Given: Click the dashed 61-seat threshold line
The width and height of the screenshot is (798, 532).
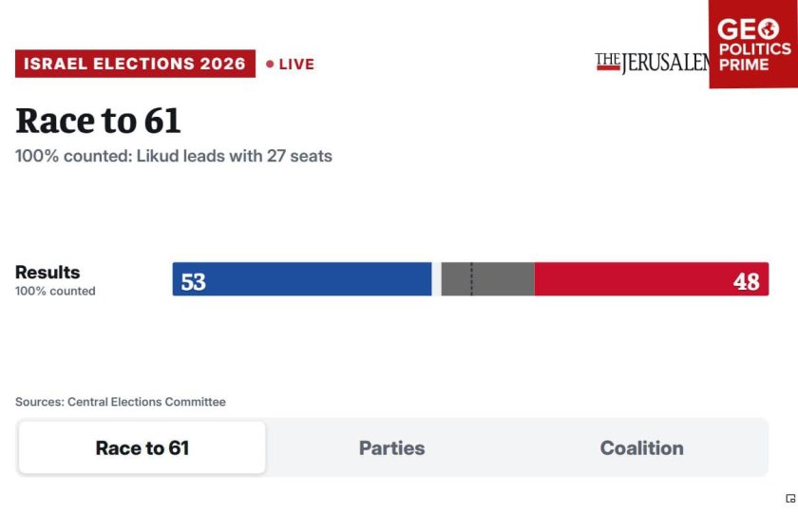Looking at the screenshot, I should (472, 279).
